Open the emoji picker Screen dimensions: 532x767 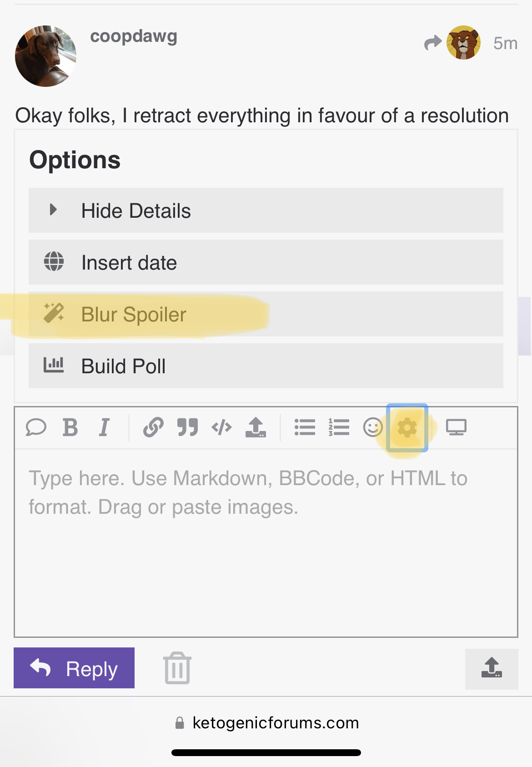pos(373,427)
